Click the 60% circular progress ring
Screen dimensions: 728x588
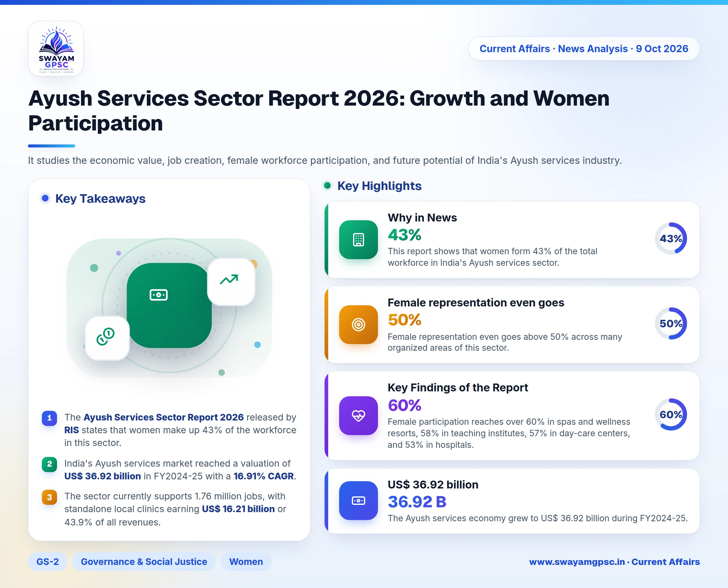click(x=671, y=414)
